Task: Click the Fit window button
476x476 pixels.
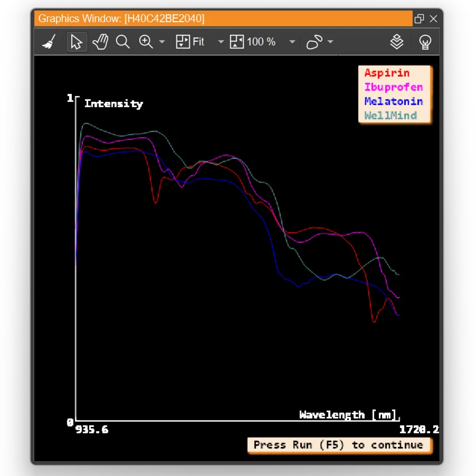Action: pos(190,42)
